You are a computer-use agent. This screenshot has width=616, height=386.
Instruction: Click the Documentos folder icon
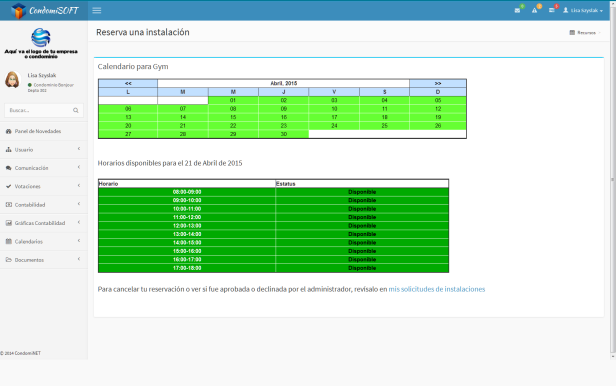coord(9,260)
